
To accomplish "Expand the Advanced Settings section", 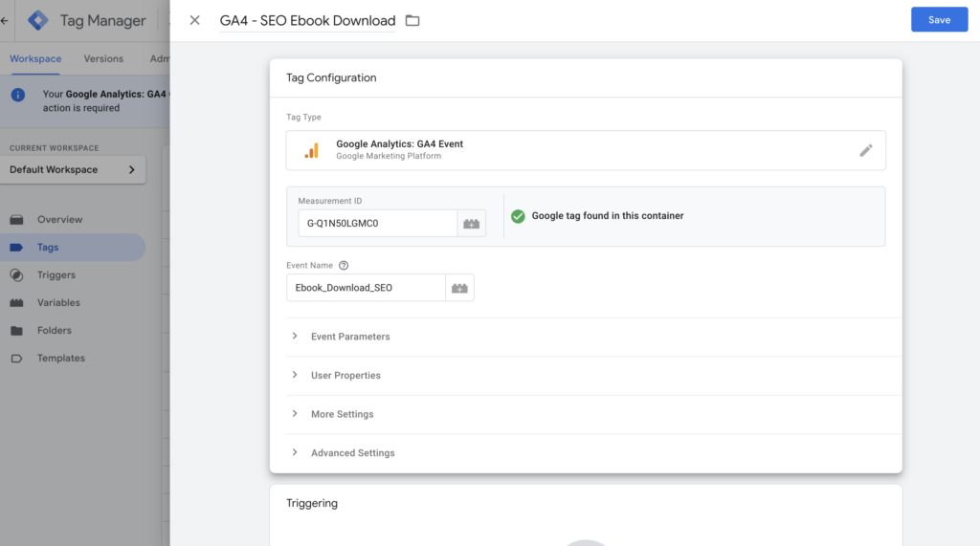I will click(352, 453).
